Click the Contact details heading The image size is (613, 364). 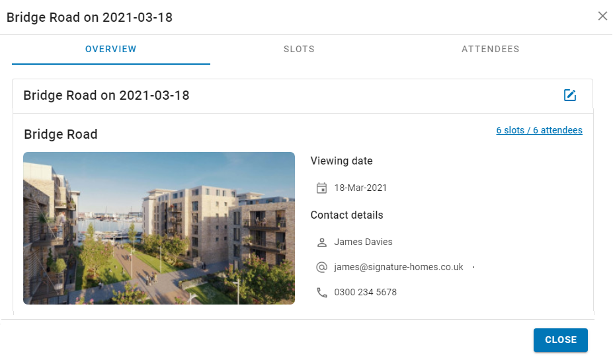coord(347,215)
